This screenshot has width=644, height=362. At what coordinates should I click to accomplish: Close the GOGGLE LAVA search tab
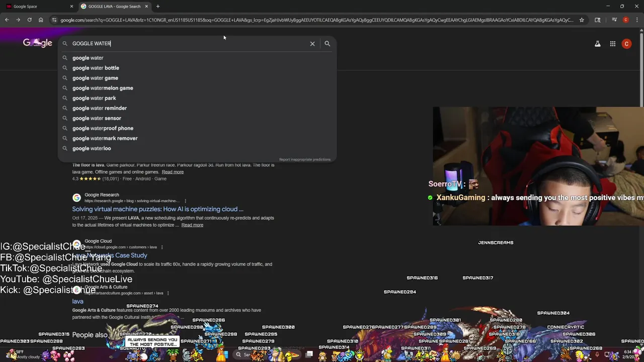[146, 7]
